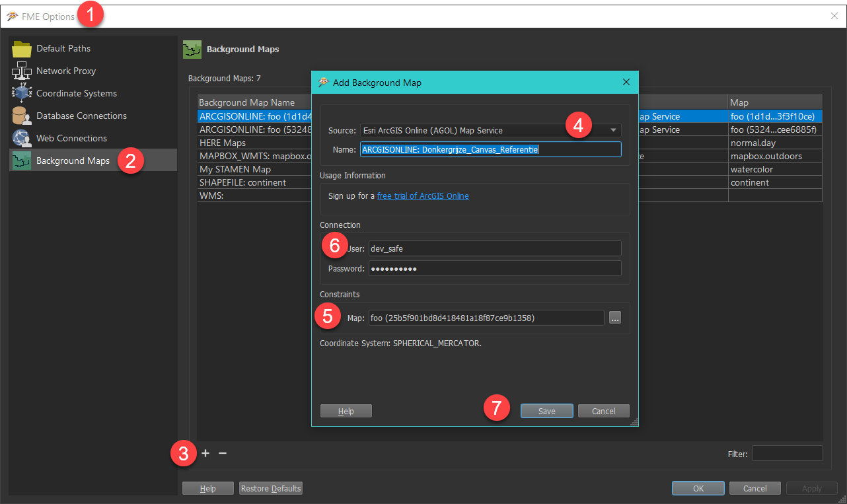Select the HERE Maps row
847x504 pixels.
pos(254,143)
